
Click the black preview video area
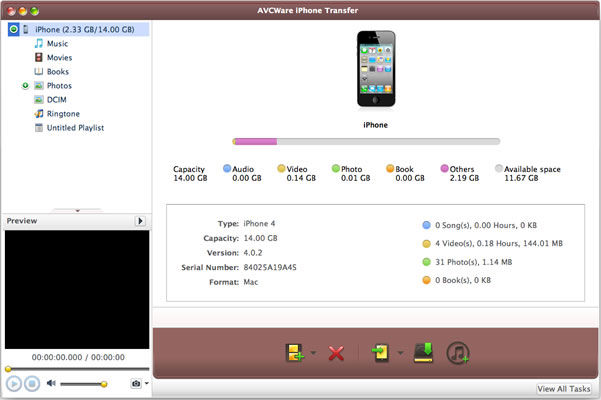(77, 290)
